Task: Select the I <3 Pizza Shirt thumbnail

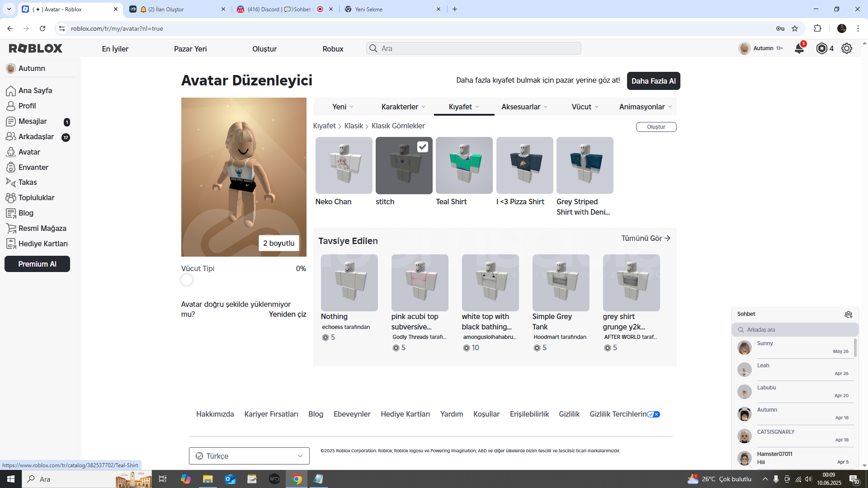Action: [x=524, y=165]
